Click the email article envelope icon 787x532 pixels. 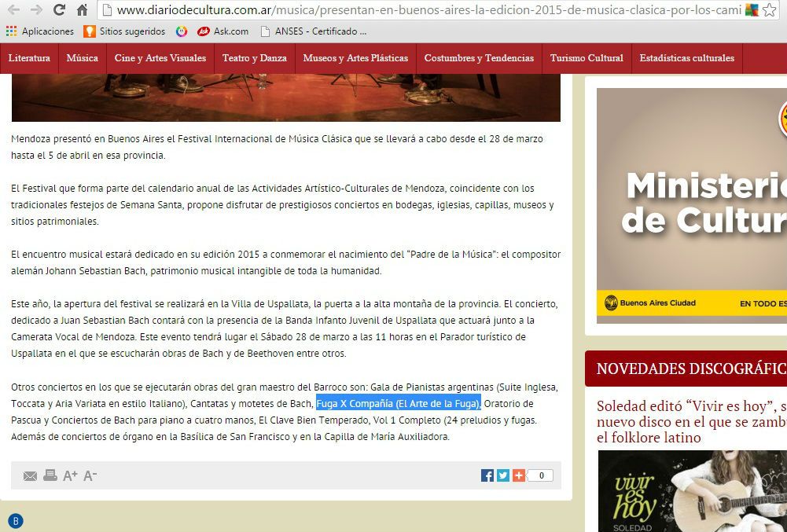(x=30, y=475)
